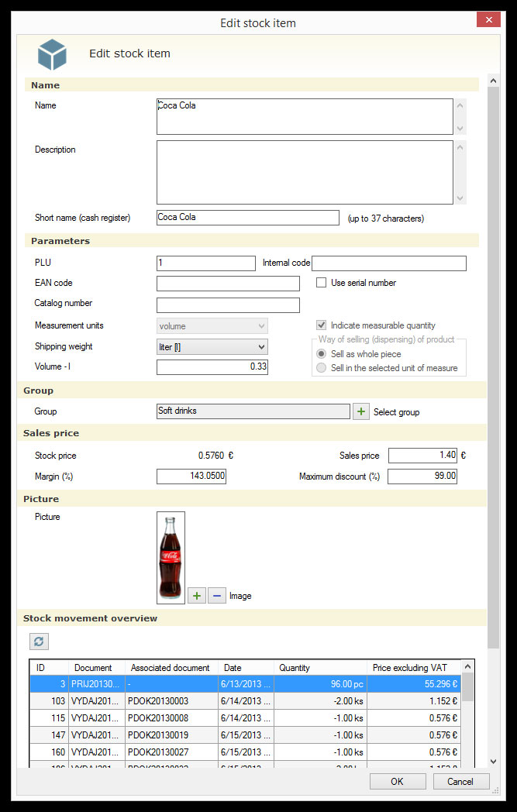Viewport: 517px width, 812px height.
Task: Enable Use serial number checkbox
Action: 321,283
